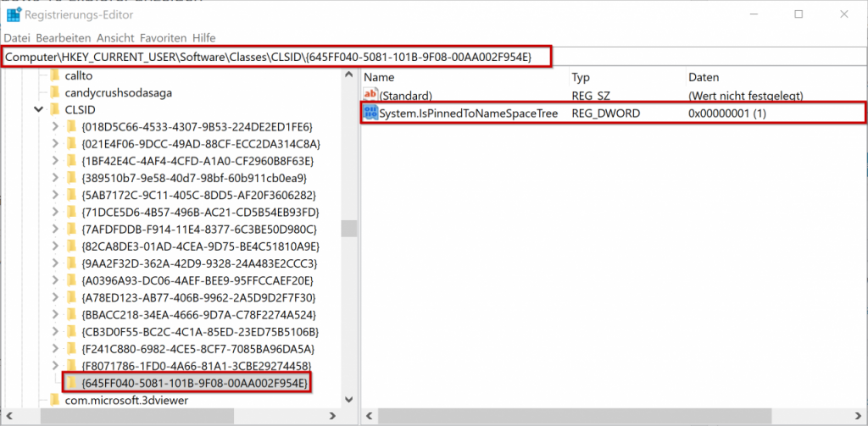This screenshot has height=426, width=868.
Task: Click the com.microsoft.3dviewer folder icon
Action: click(56, 400)
